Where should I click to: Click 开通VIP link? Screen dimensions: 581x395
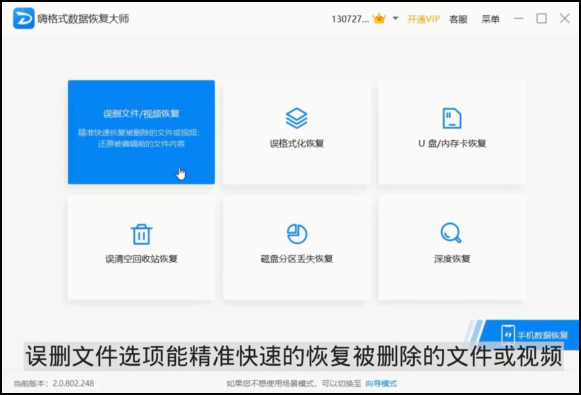click(x=424, y=19)
